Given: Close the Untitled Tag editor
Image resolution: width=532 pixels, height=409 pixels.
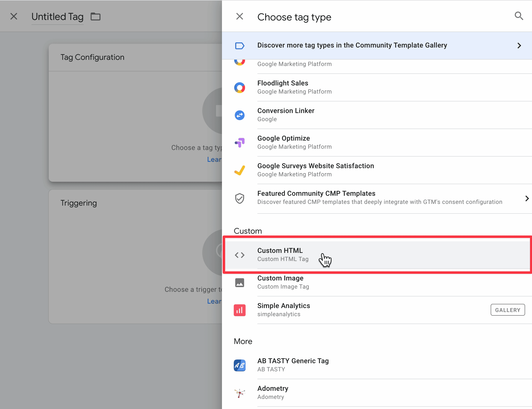Looking at the screenshot, I should 14,16.
